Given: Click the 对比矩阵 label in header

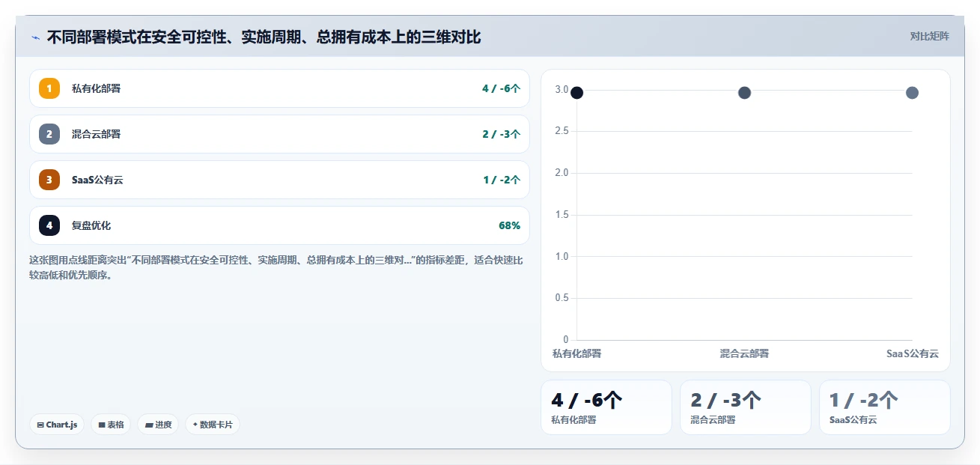Looking at the screenshot, I should click(930, 37).
